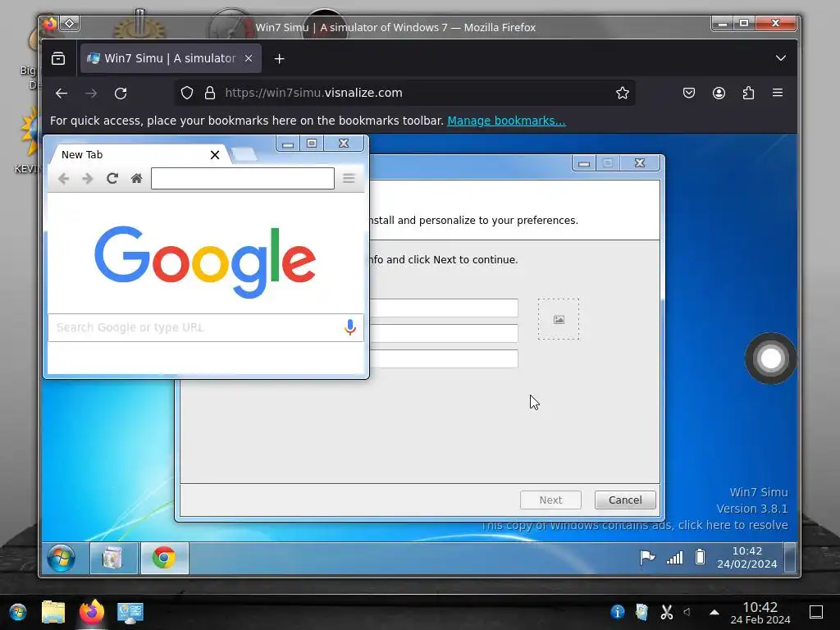This screenshot has width=840, height=630.
Task: Click Chrome reload icon in simulator
Action: pos(112,178)
